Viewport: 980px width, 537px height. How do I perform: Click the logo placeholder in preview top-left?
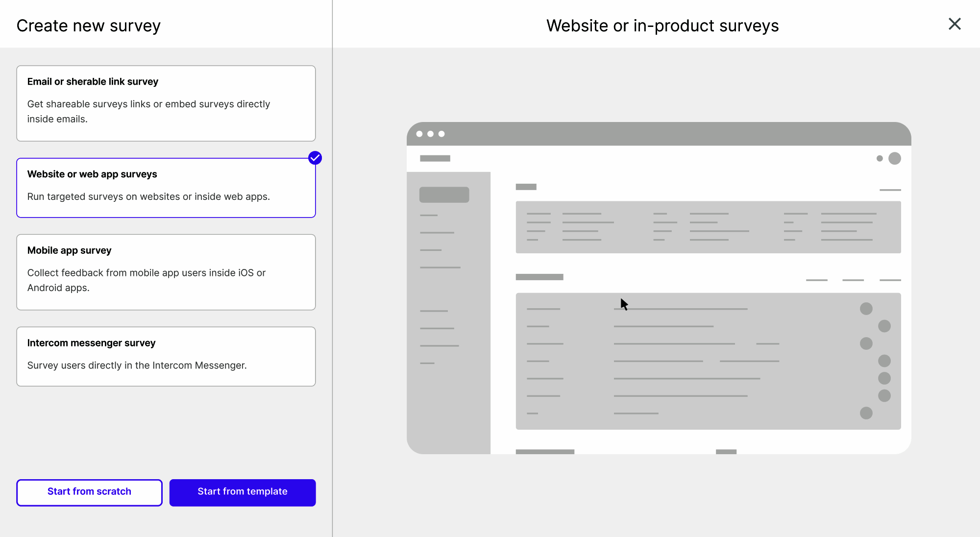[x=435, y=158]
